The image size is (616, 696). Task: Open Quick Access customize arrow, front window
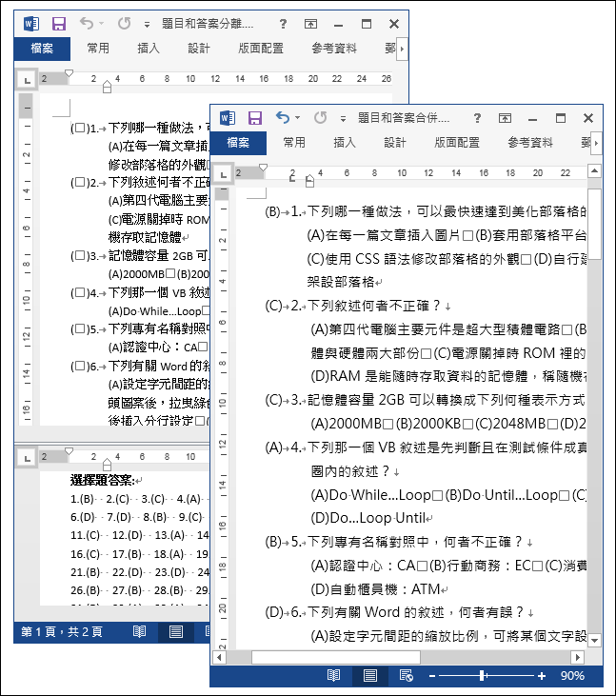pyautogui.click(x=343, y=118)
